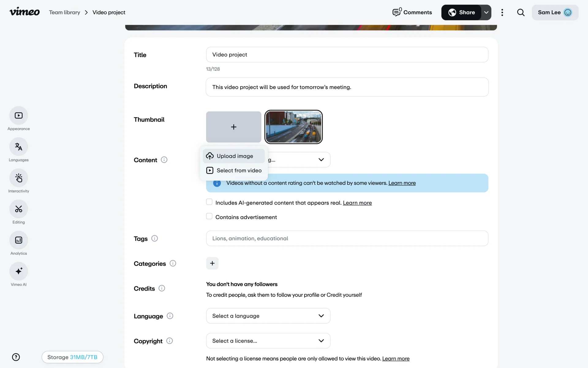Open the Select a language dropdown
Viewport: 588px width, 368px height.
tap(268, 316)
